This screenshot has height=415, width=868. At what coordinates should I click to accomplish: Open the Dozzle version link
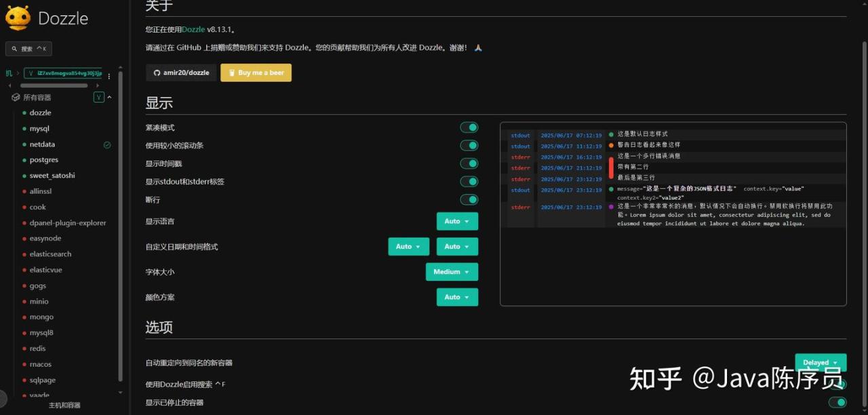point(193,30)
